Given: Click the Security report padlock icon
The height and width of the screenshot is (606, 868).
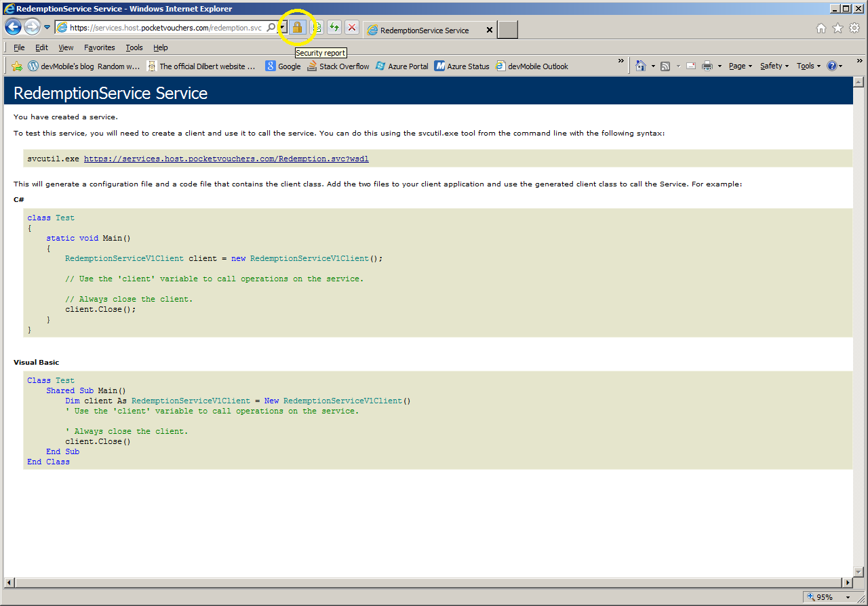Looking at the screenshot, I should coord(297,28).
